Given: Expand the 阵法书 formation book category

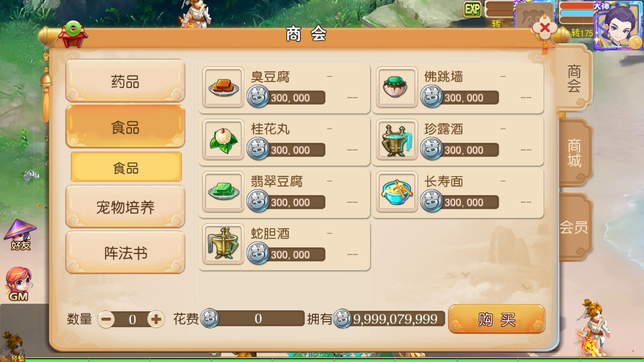Looking at the screenshot, I should tap(125, 253).
